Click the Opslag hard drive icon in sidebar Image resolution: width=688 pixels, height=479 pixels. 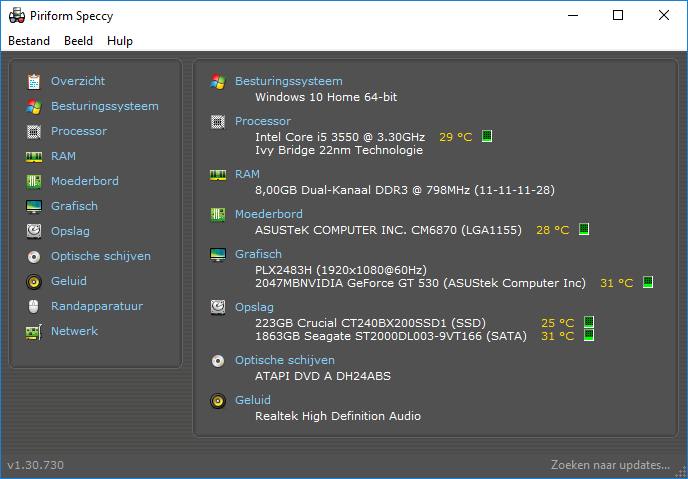click(x=34, y=232)
